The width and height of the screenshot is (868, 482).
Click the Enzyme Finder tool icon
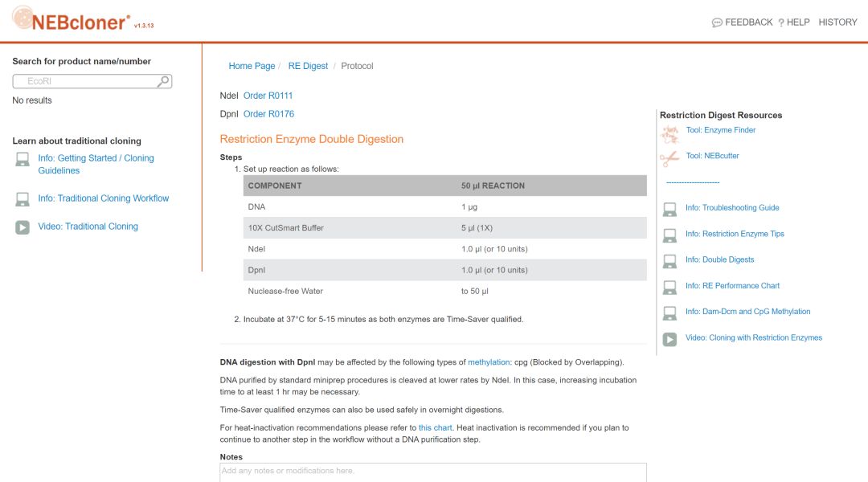(x=669, y=133)
